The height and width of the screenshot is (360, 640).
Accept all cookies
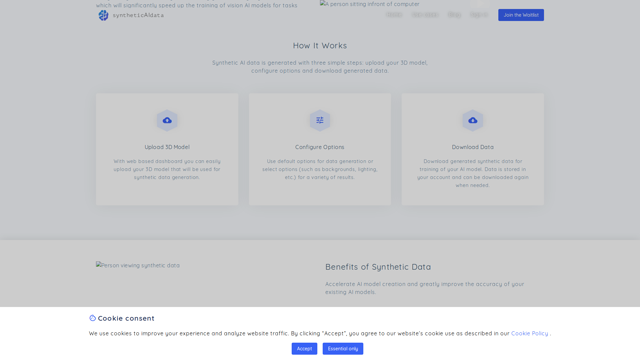tap(304, 349)
